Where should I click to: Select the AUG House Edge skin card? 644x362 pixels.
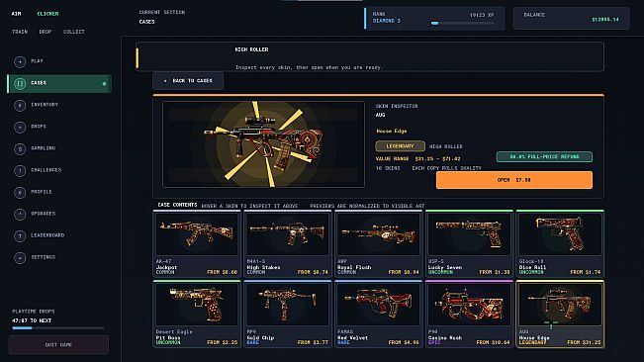tap(560, 315)
